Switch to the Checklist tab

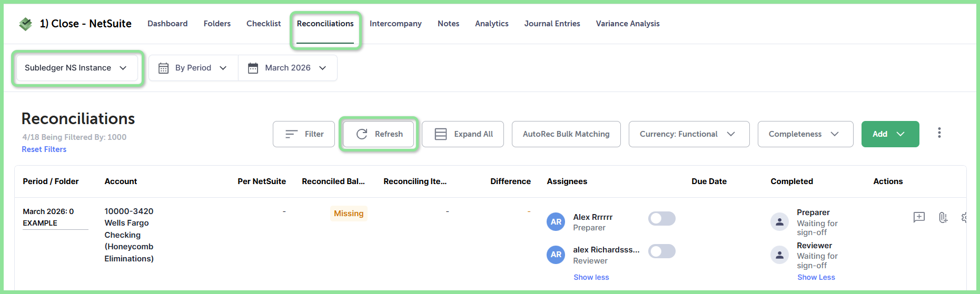click(x=263, y=24)
